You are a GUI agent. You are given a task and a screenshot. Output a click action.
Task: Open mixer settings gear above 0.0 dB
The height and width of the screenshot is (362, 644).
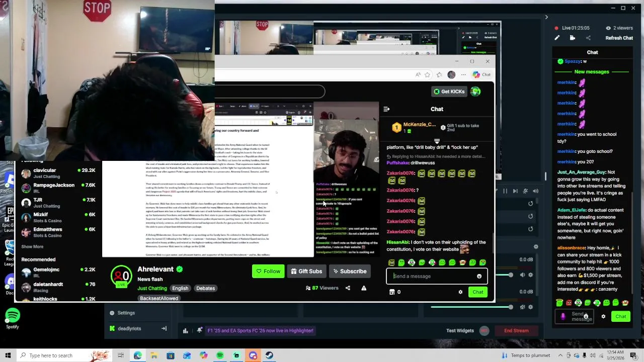point(536,247)
